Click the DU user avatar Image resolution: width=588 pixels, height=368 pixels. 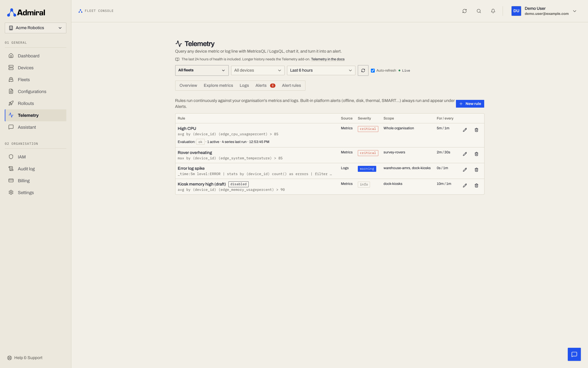pos(516,11)
